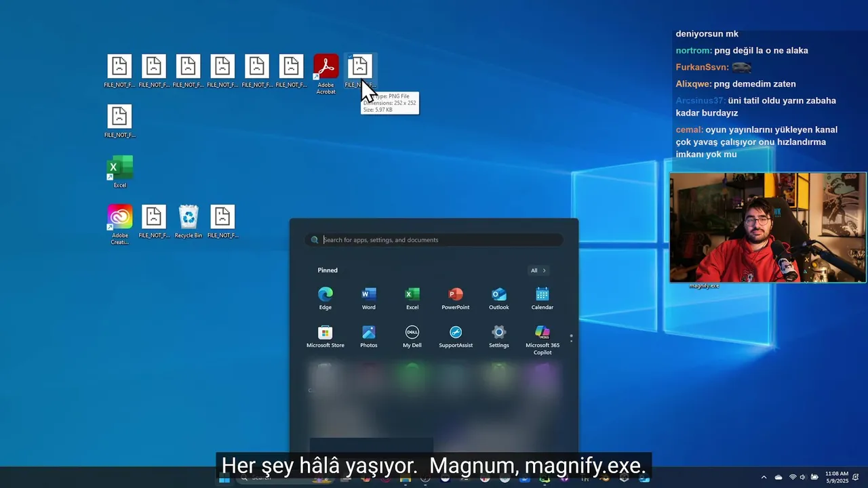Launch Word from the Start menu pinned apps
The width and height of the screenshot is (868, 488).
369,298
